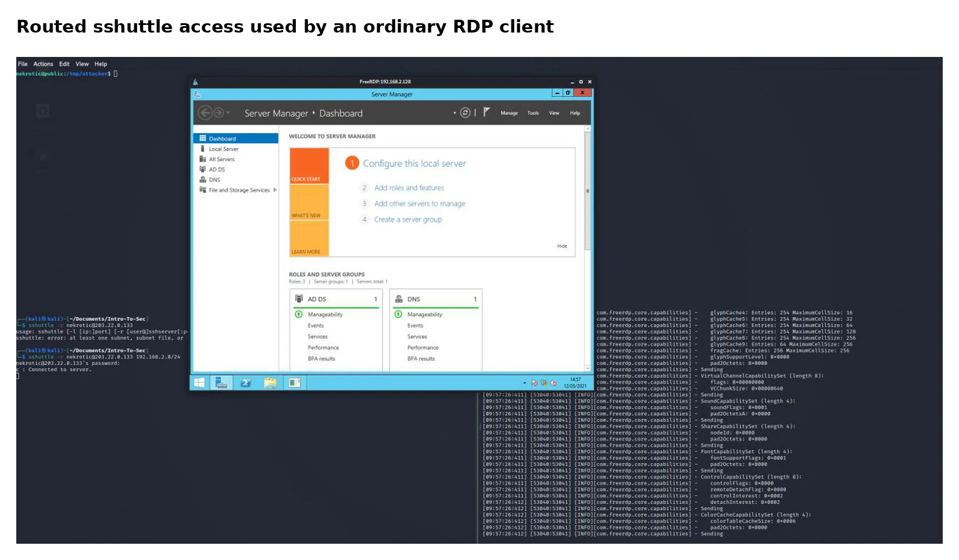
Task: Open the Help menu in Server Manager
Action: (x=575, y=113)
